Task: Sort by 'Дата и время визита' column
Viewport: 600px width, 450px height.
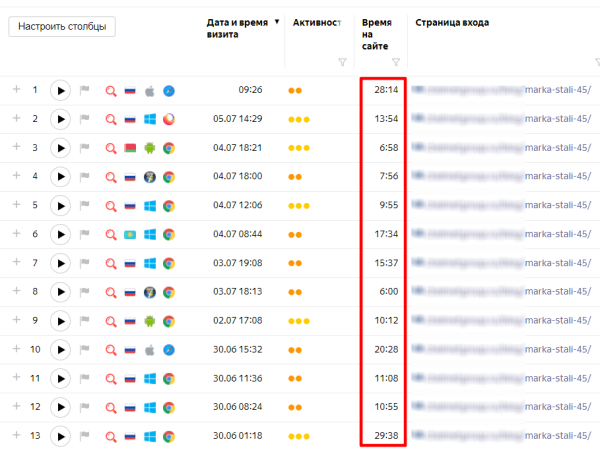Action: 243,28
